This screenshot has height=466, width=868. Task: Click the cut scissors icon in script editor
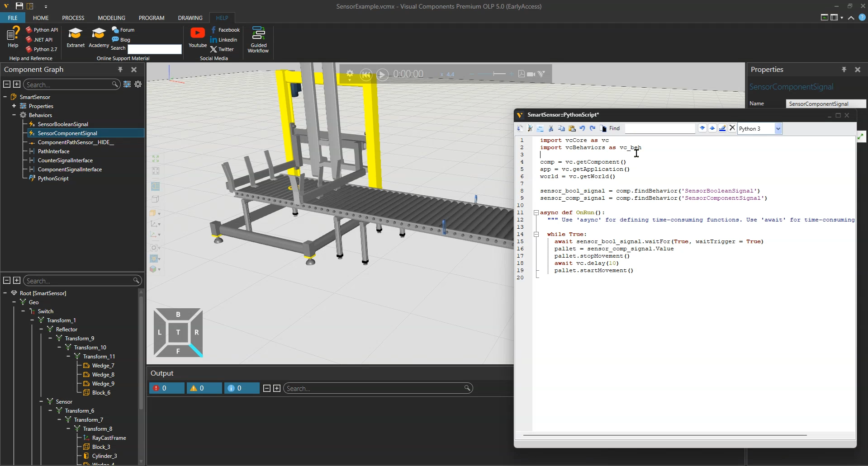coord(551,128)
